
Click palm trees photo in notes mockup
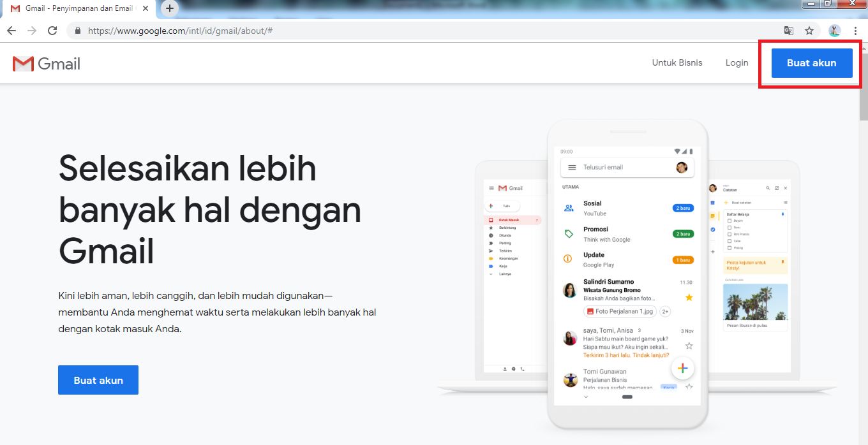pos(755,302)
